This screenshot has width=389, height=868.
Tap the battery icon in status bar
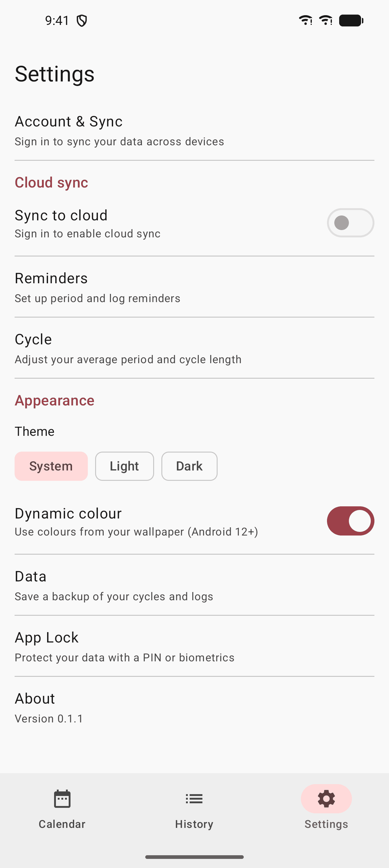351,21
